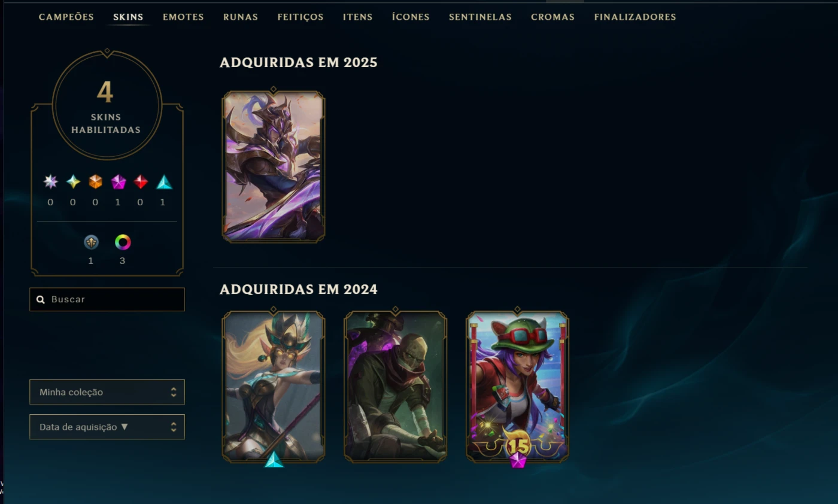Open the Finalizadores tab
Viewport: 838px width, 504px height.
[635, 17]
